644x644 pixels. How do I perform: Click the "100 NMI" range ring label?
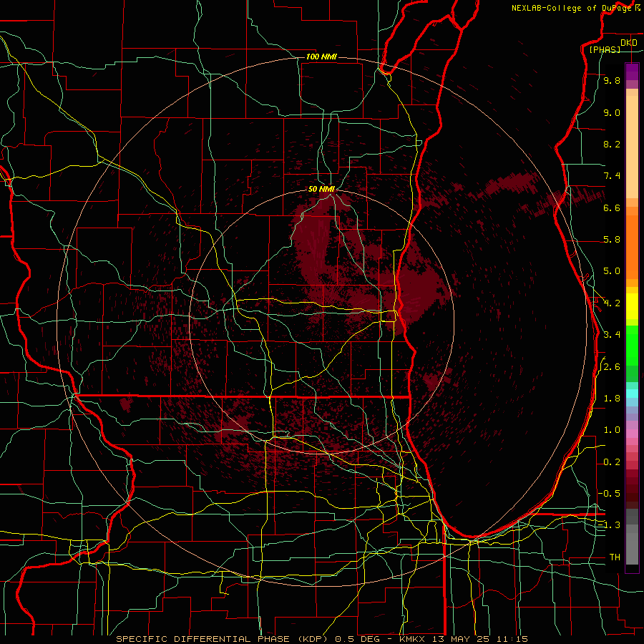click(321, 57)
